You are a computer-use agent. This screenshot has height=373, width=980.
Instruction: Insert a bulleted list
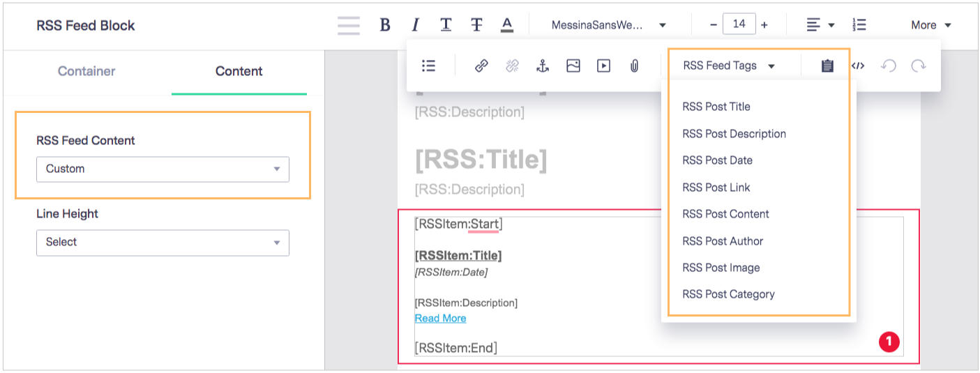[429, 66]
